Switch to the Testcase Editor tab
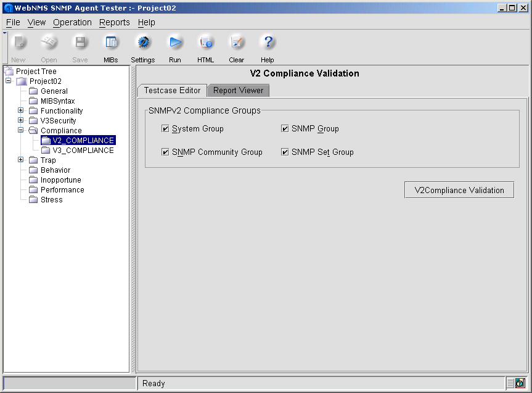The width and height of the screenshot is (532, 393). click(173, 90)
